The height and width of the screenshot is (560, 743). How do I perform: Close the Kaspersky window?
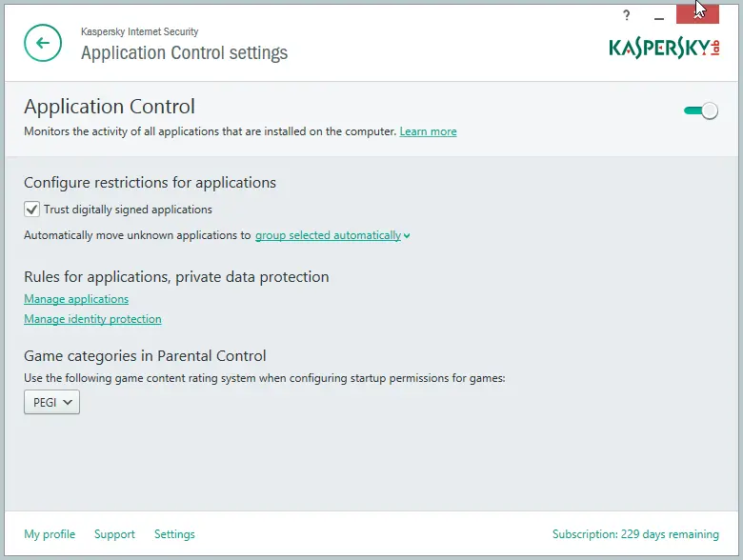[x=697, y=13]
